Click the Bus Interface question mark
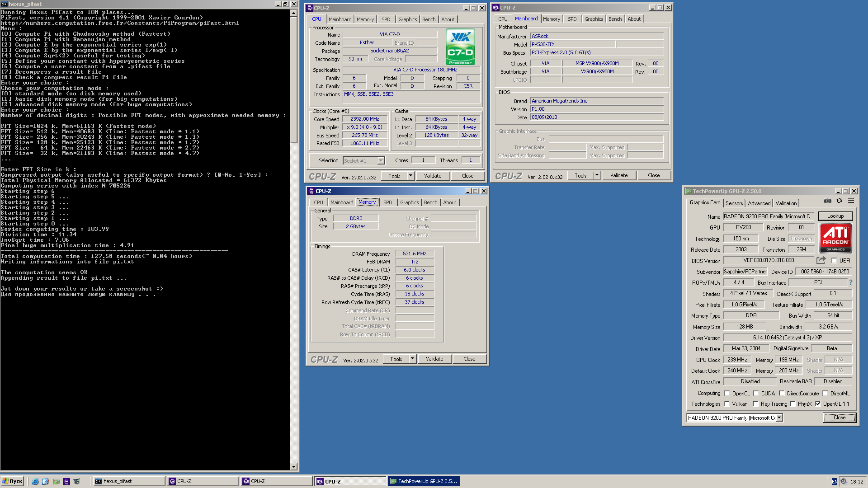The image size is (868, 488). (850, 282)
